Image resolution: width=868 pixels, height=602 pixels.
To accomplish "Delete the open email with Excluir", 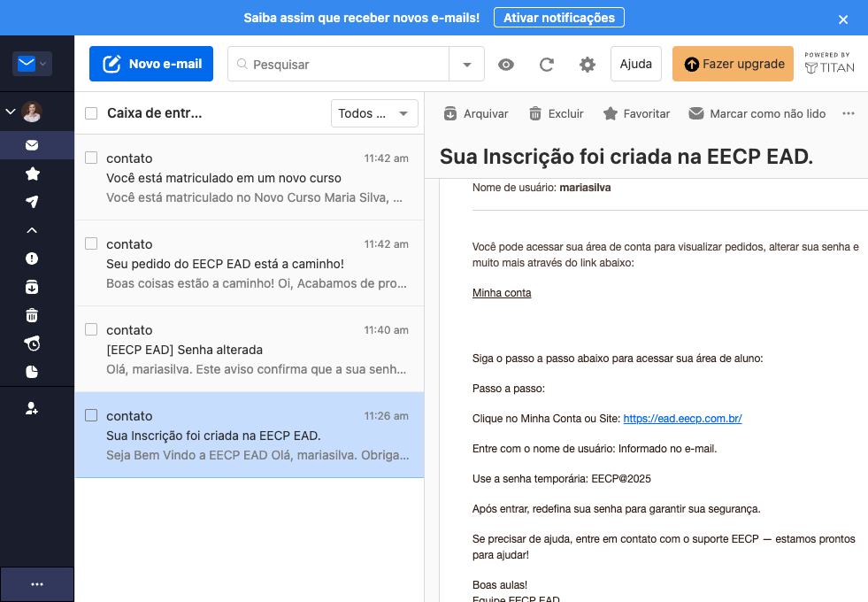I will point(557,113).
